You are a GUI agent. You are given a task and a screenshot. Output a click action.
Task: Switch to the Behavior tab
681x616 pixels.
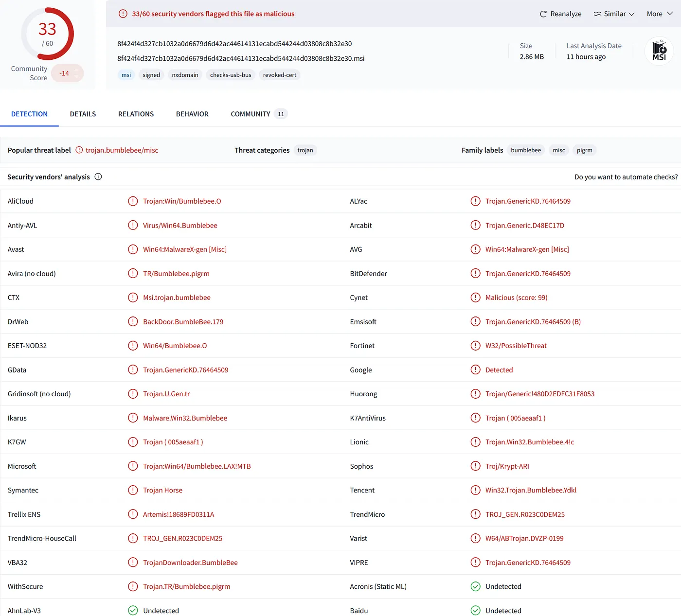[x=192, y=114]
